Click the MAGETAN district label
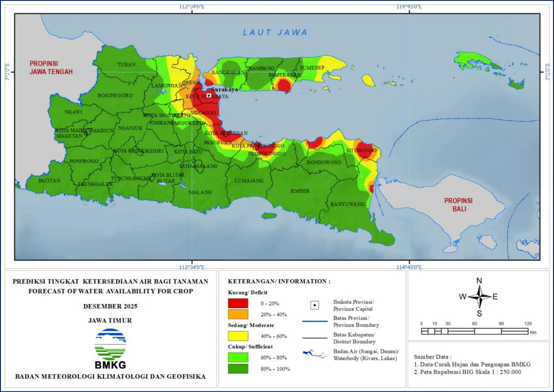This screenshot has height=392, width=554. click(x=69, y=136)
